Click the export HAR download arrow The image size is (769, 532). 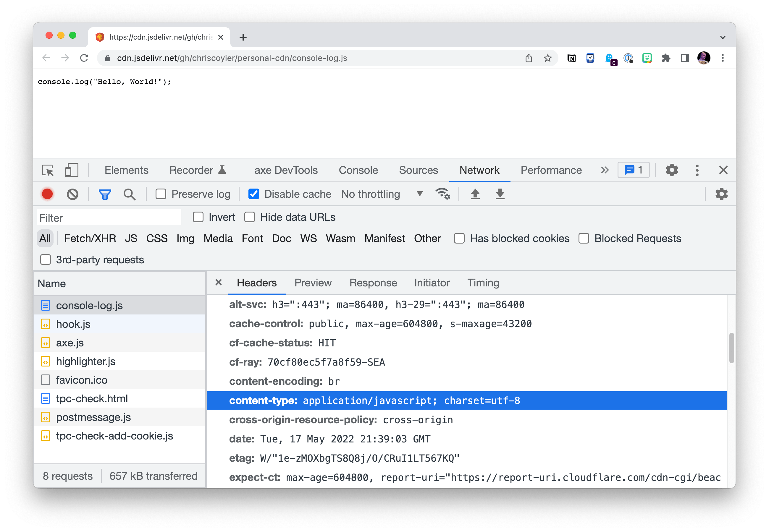click(500, 194)
